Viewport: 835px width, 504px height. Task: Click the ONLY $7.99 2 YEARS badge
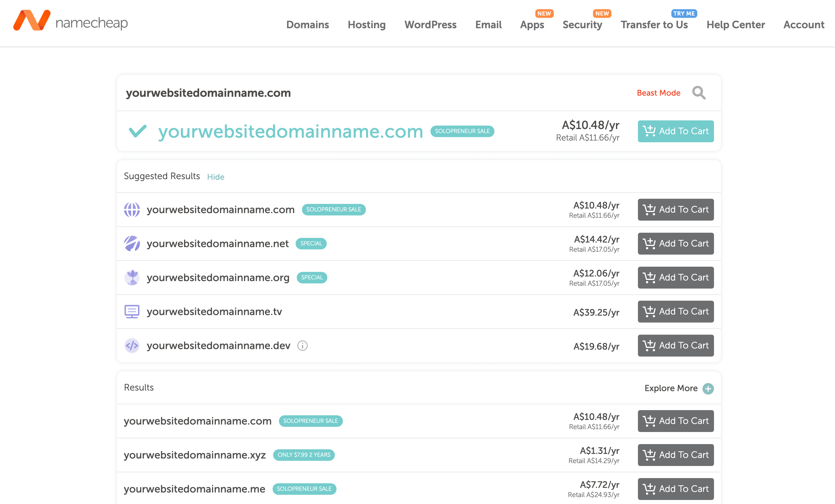click(304, 455)
